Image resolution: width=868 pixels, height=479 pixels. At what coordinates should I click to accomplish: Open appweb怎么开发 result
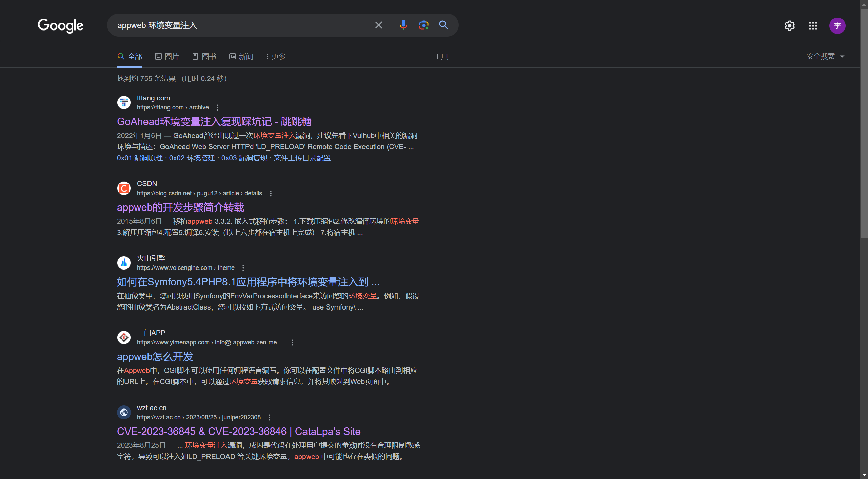click(x=155, y=356)
